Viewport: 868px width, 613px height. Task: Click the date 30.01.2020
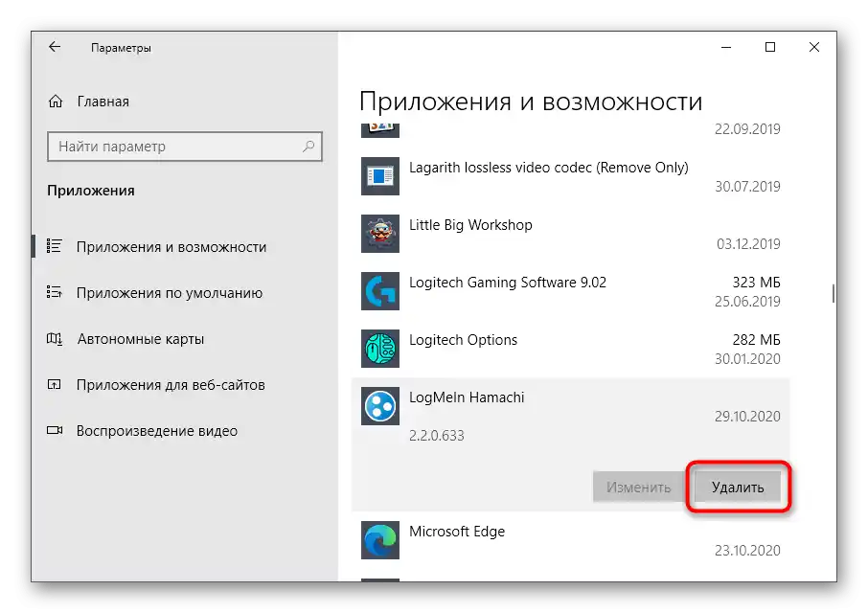coord(747,358)
